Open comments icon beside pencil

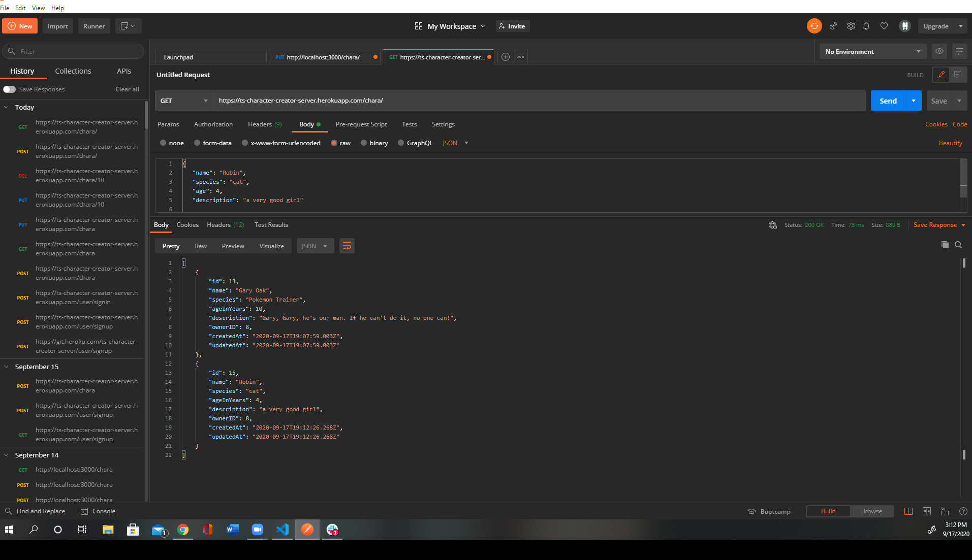pos(958,75)
